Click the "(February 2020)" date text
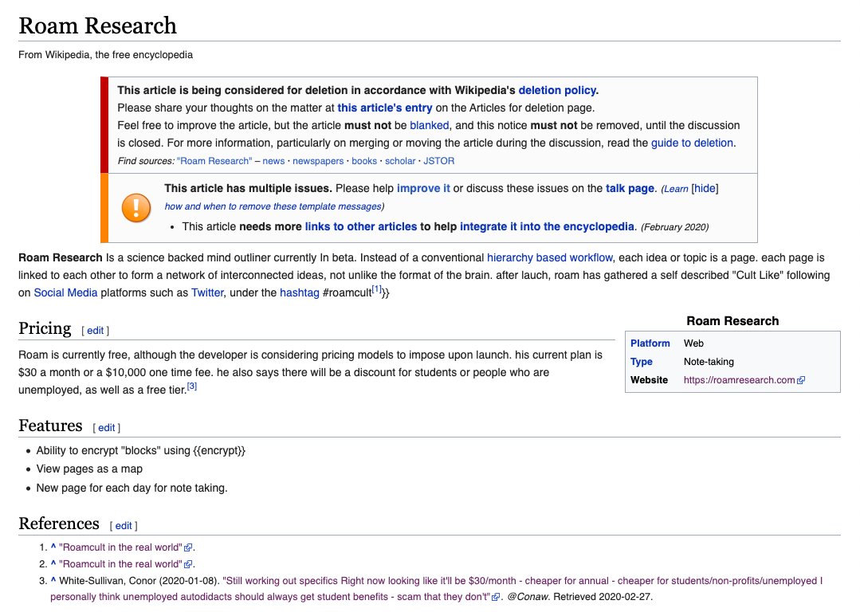860x616 pixels. tap(674, 227)
